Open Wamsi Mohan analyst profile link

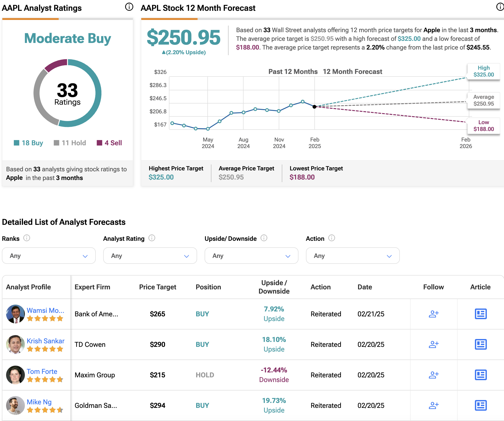[45, 310]
